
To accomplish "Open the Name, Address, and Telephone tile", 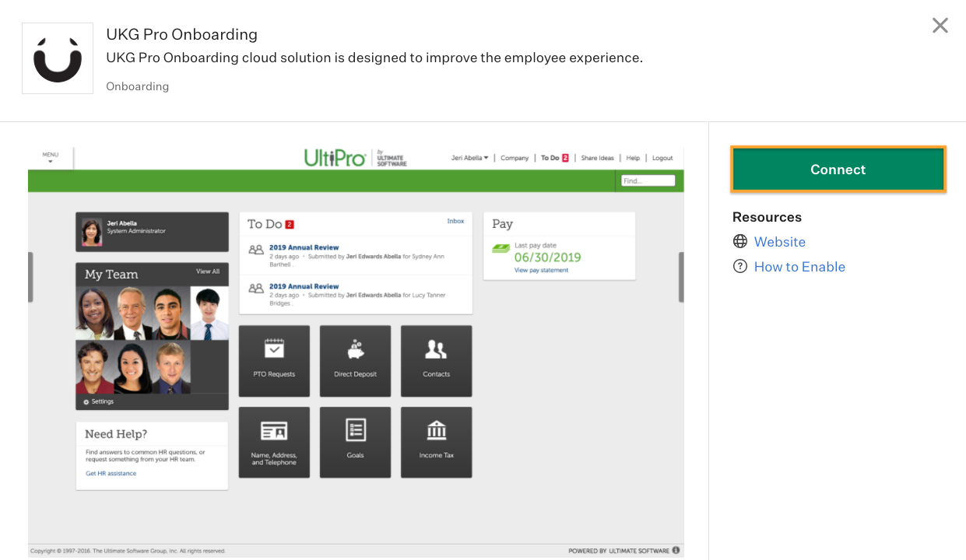I will click(274, 442).
